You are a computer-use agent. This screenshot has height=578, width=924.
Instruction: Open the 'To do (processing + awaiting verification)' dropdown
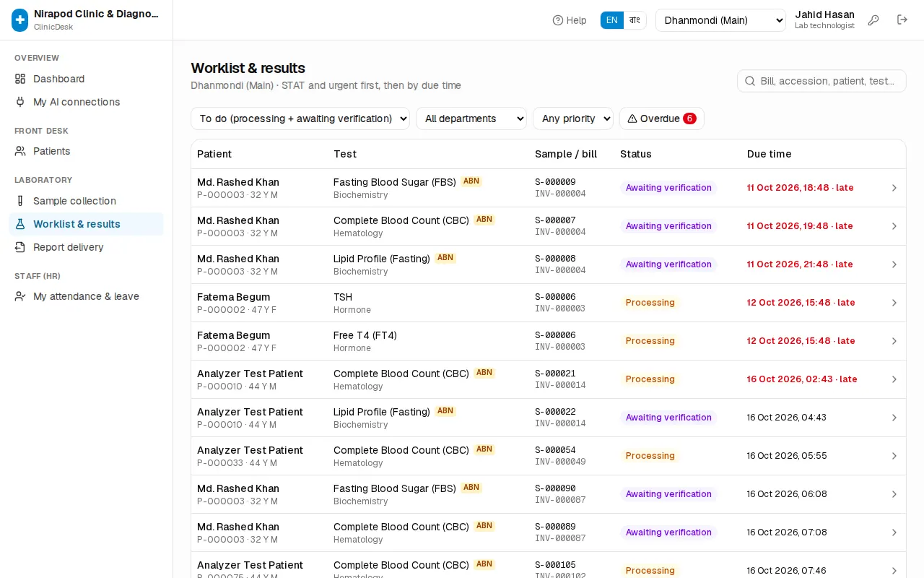[x=300, y=118]
